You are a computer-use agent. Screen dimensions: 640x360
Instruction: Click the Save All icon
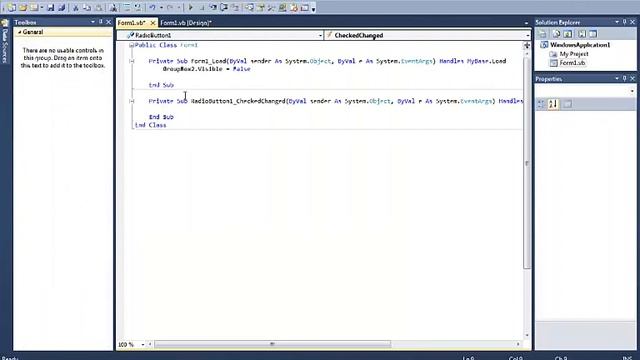[62, 8]
